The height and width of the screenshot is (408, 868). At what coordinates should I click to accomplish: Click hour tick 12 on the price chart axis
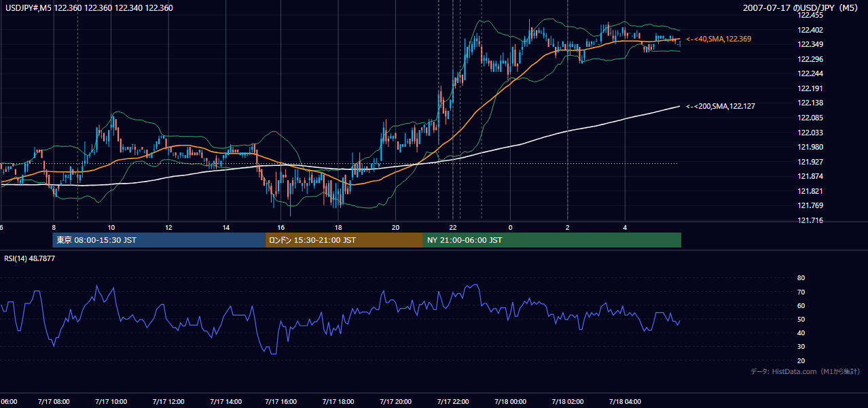pyautogui.click(x=168, y=227)
